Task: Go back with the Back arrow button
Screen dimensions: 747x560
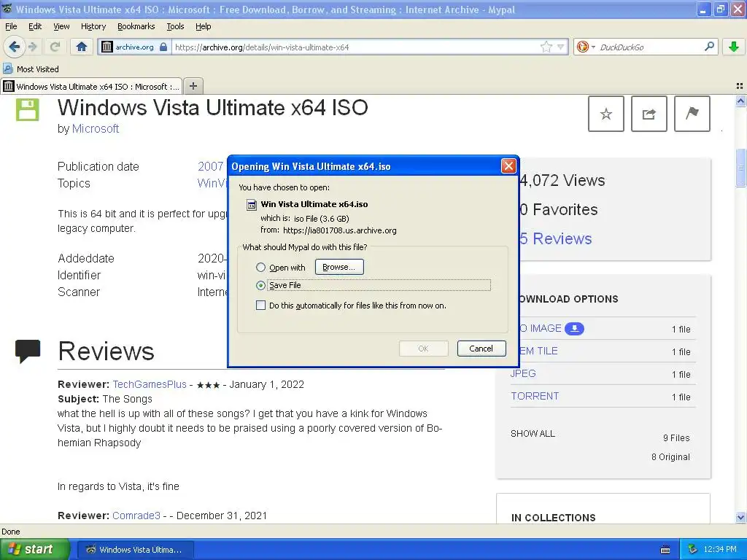Action: coord(14,47)
